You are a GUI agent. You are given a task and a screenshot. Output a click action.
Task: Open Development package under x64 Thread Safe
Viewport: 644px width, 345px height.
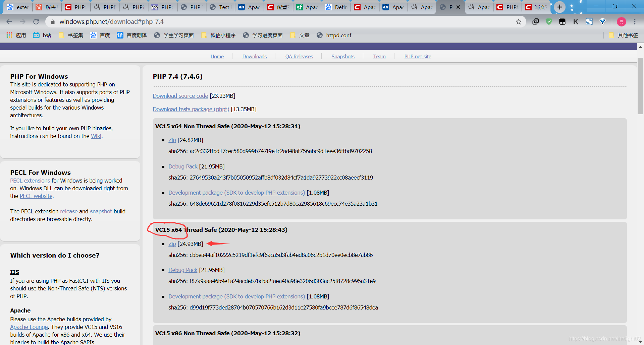[236, 297]
